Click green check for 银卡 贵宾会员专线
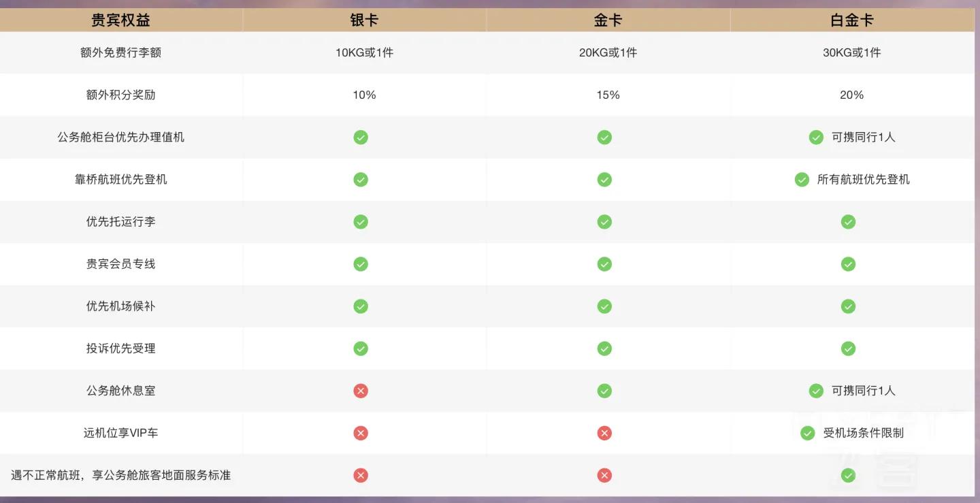The height and width of the screenshot is (503, 980). pyautogui.click(x=361, y=264)
